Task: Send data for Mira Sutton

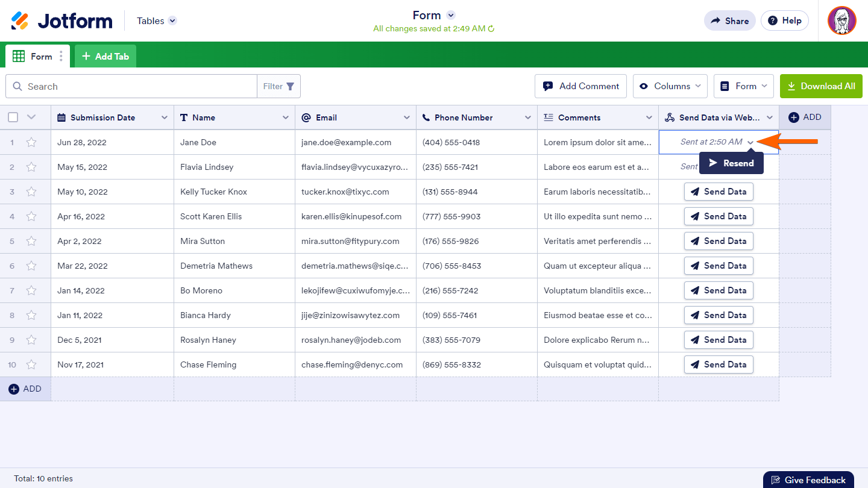Action: click(719, 241)
